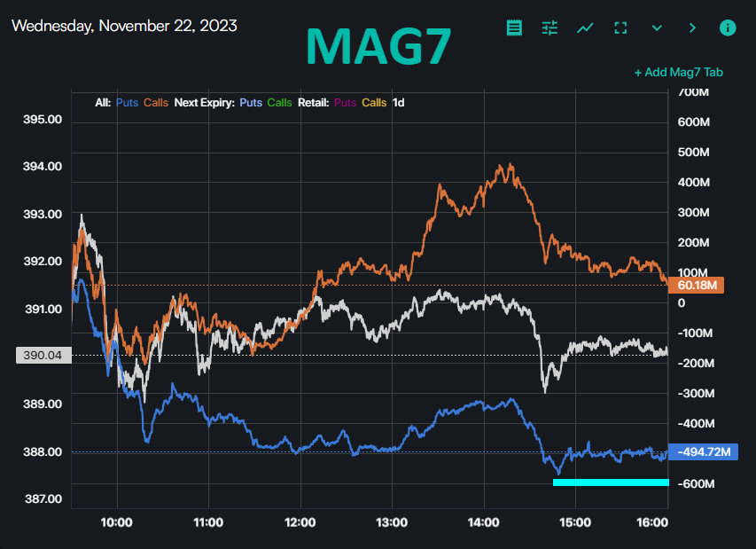
Task: Click the 200M right axis label
Action: pos(693,243)
